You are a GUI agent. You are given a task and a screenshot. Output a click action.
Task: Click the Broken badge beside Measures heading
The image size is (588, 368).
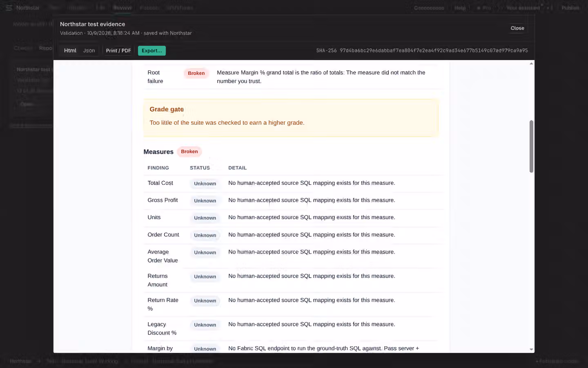189,152
